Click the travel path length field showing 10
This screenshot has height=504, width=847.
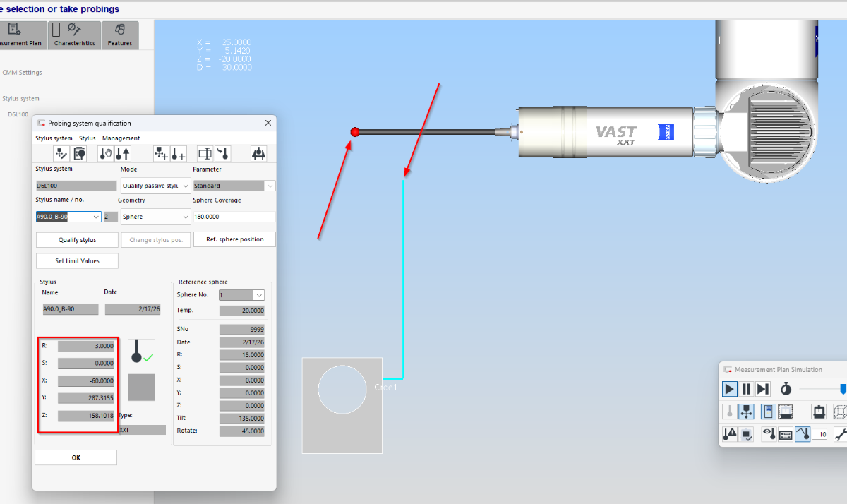pyautogui.click(x=819, y=435)
